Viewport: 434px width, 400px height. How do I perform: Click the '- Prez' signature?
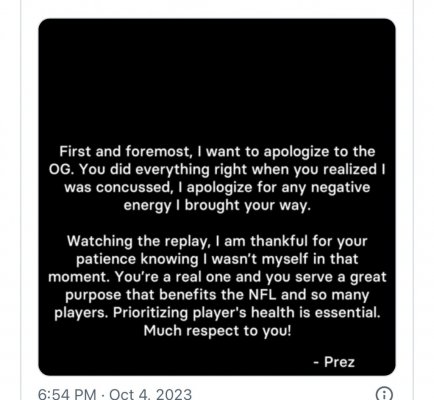[x=334, y=362]
